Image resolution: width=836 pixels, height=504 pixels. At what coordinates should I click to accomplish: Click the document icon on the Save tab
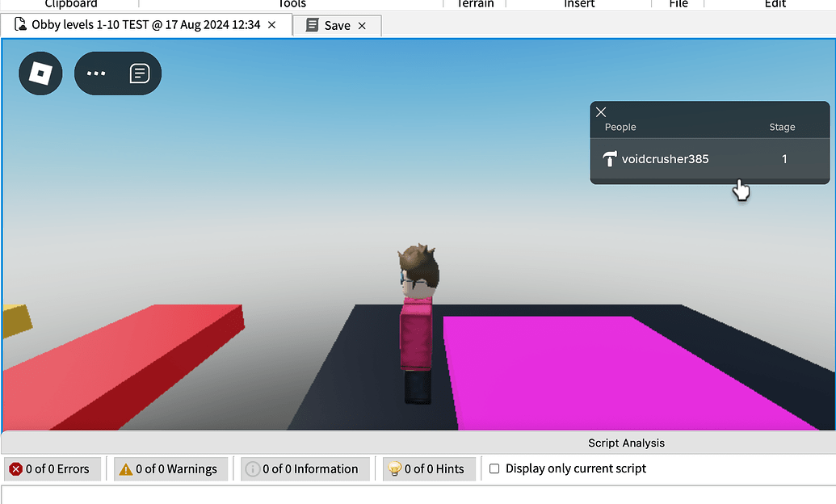pos(312,25)
